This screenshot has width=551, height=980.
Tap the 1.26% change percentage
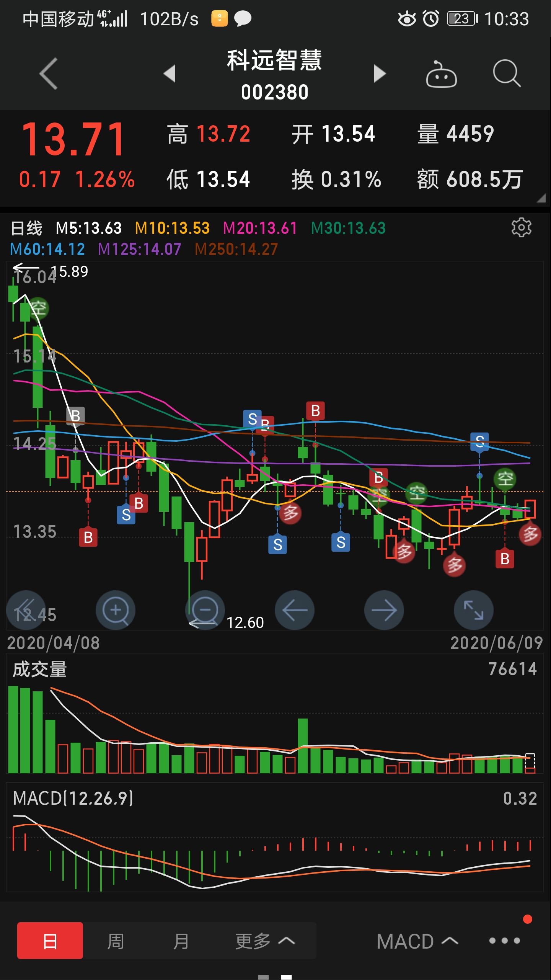105,179
